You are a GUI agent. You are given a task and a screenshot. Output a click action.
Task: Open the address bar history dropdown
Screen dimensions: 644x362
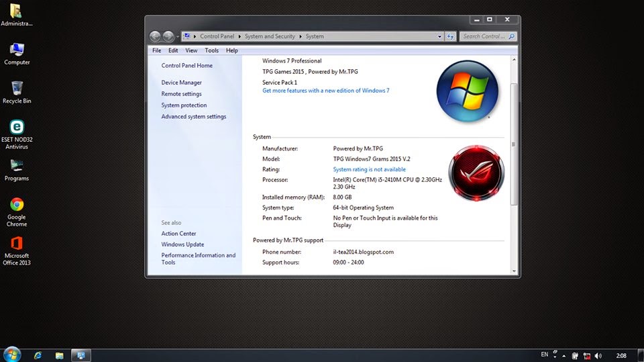[x=439, y=36]
